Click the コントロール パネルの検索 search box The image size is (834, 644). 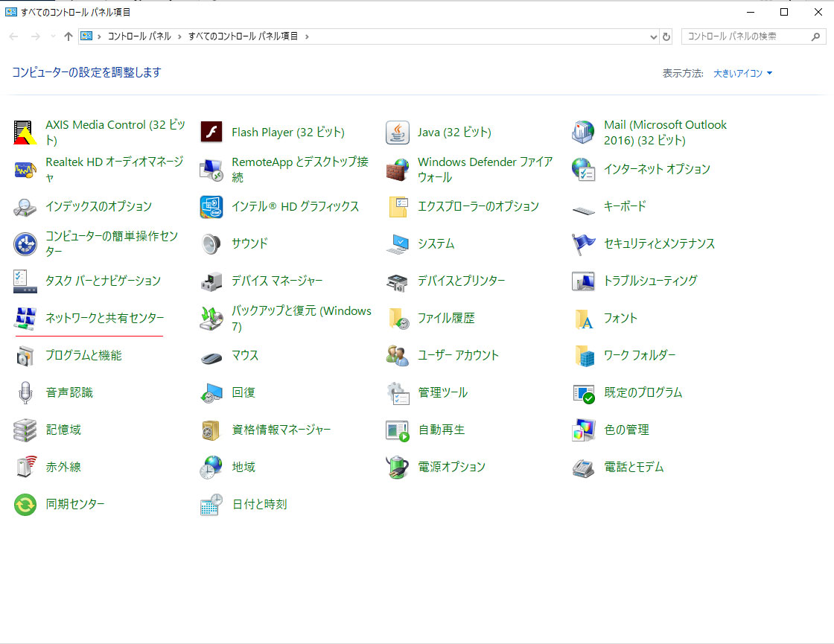coord(754,36)
